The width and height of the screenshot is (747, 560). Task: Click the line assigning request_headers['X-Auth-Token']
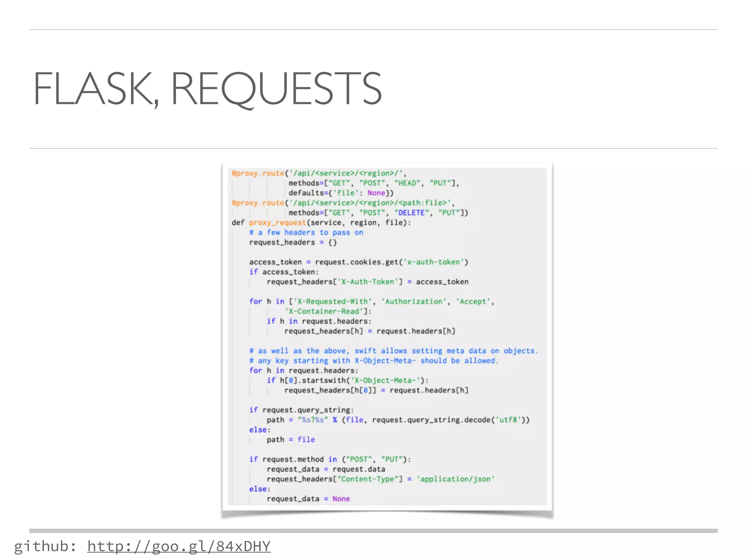click(x=368, y=282)
